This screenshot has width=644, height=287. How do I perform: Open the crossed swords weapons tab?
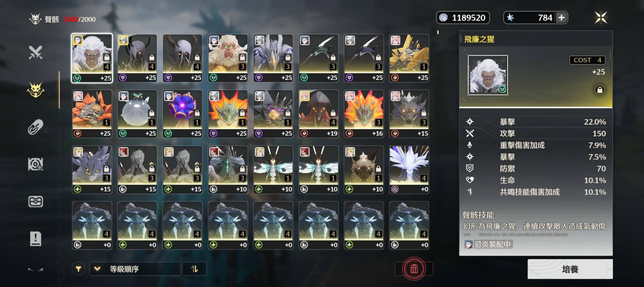[x=36, y=52]
